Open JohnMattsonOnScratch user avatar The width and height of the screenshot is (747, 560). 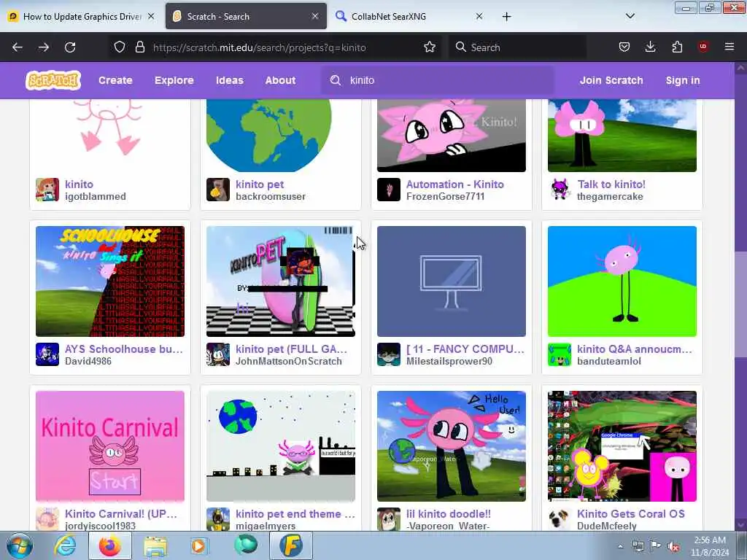[x=217, y=354]
